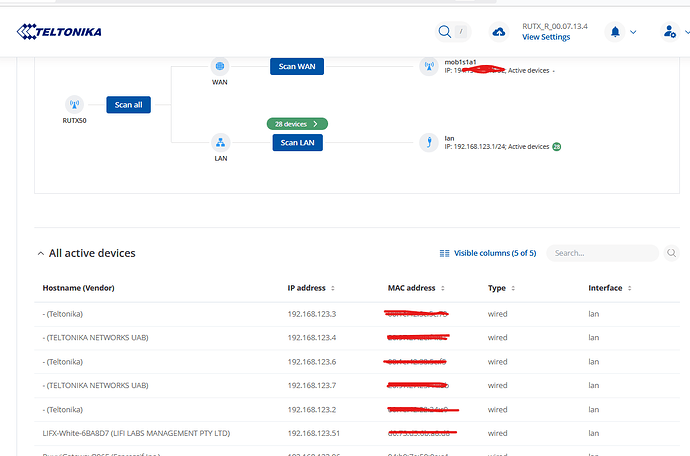The image size is (690, 456).
Task: Click the LAN network icon
Action: tap(220, 143)
